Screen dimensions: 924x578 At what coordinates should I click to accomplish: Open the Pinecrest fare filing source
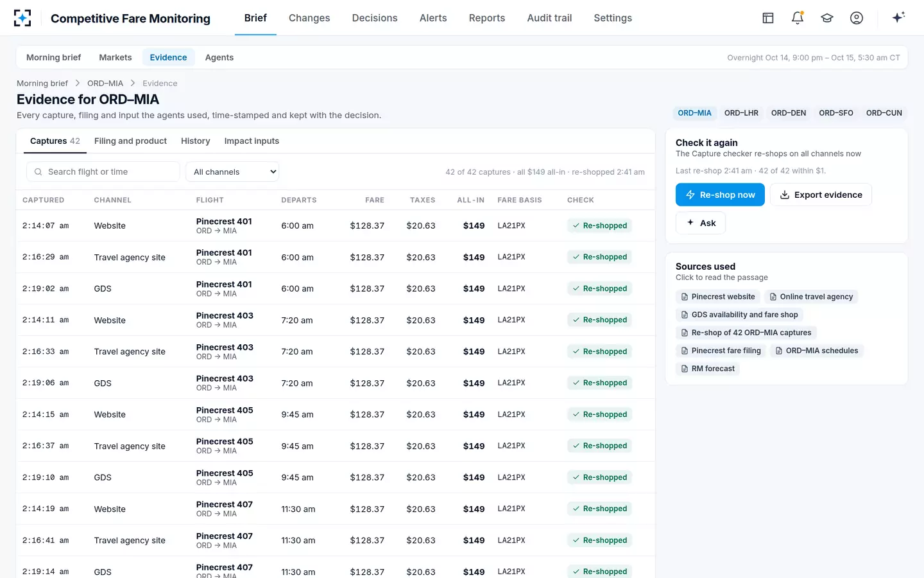click(721, 351)
